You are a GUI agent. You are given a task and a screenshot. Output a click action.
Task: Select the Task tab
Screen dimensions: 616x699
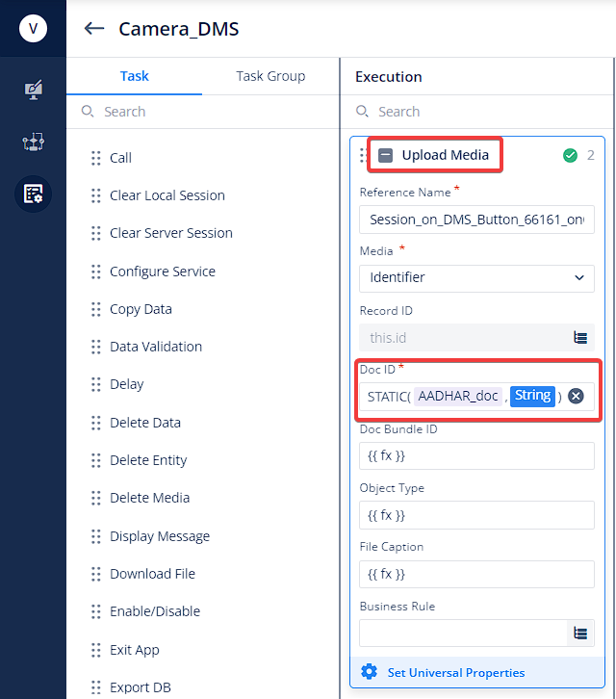(134, 76)
